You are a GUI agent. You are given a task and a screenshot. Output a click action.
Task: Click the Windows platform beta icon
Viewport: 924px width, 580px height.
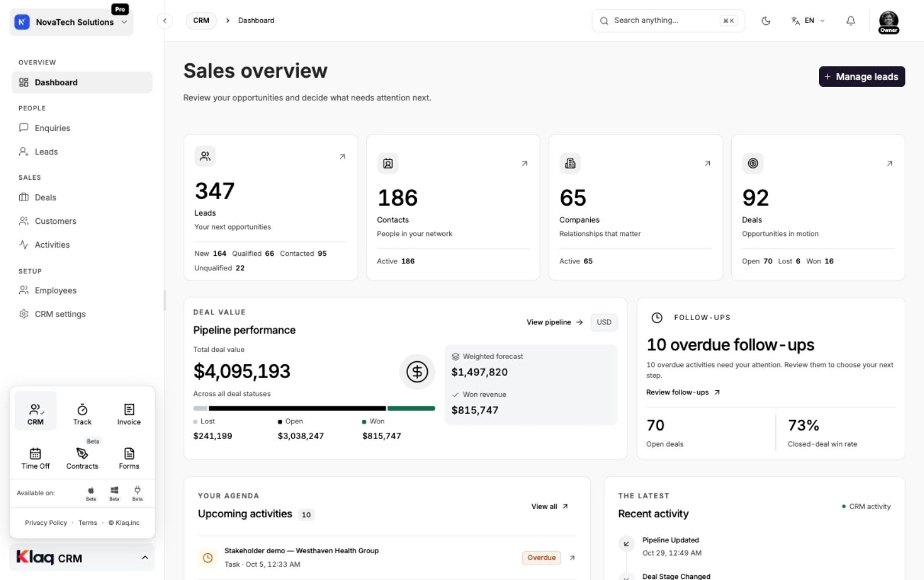tap(114, 494)
